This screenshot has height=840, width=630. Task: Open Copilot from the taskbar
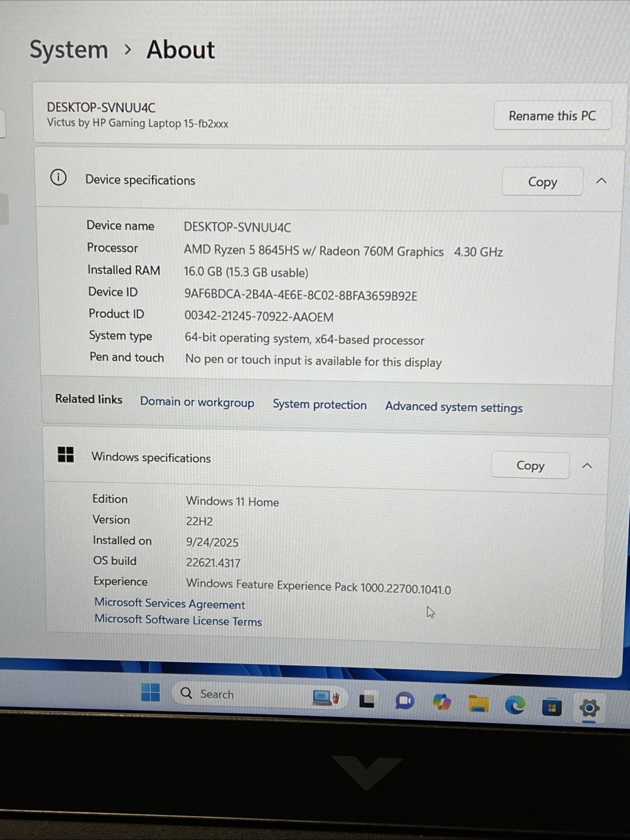pos(442,702)
